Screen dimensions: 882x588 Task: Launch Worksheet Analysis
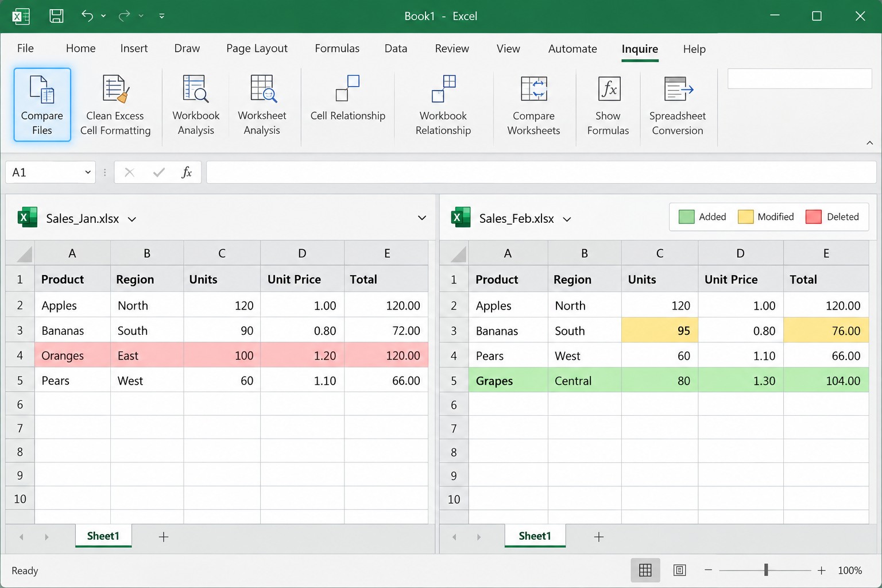point(262,105)
